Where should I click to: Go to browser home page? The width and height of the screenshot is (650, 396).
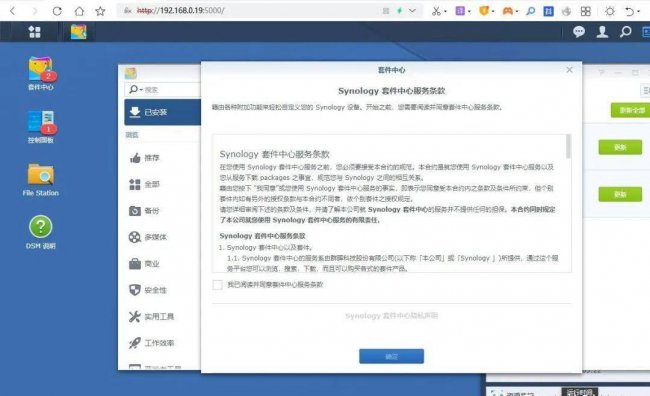tap(79, 11)
